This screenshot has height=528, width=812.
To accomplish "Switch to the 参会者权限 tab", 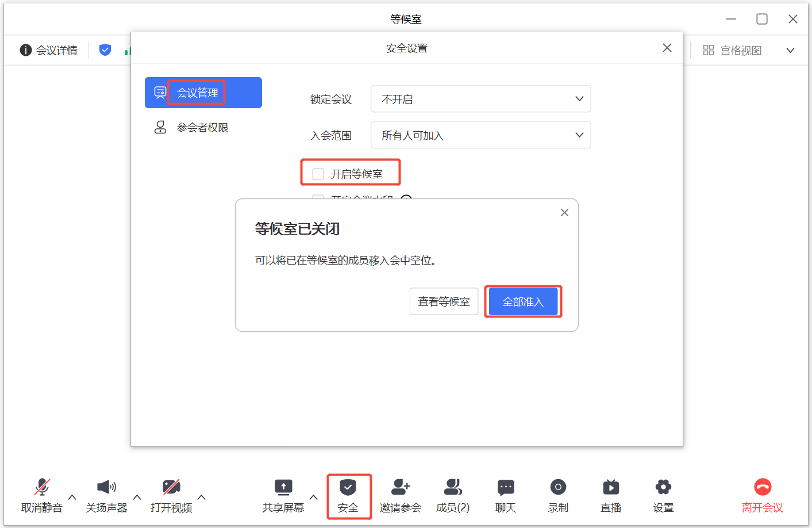I will coord(202,128).
